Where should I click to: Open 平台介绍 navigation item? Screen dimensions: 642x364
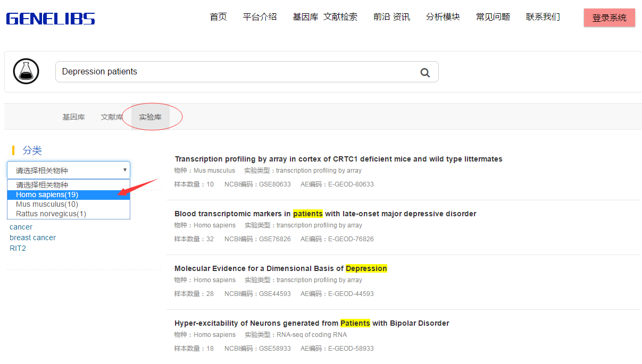260,17
